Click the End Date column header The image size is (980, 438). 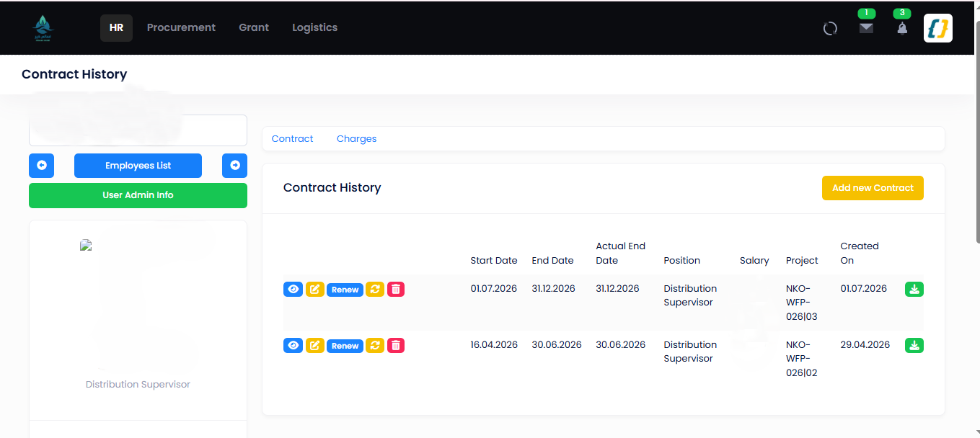click(x=552, y=260)
